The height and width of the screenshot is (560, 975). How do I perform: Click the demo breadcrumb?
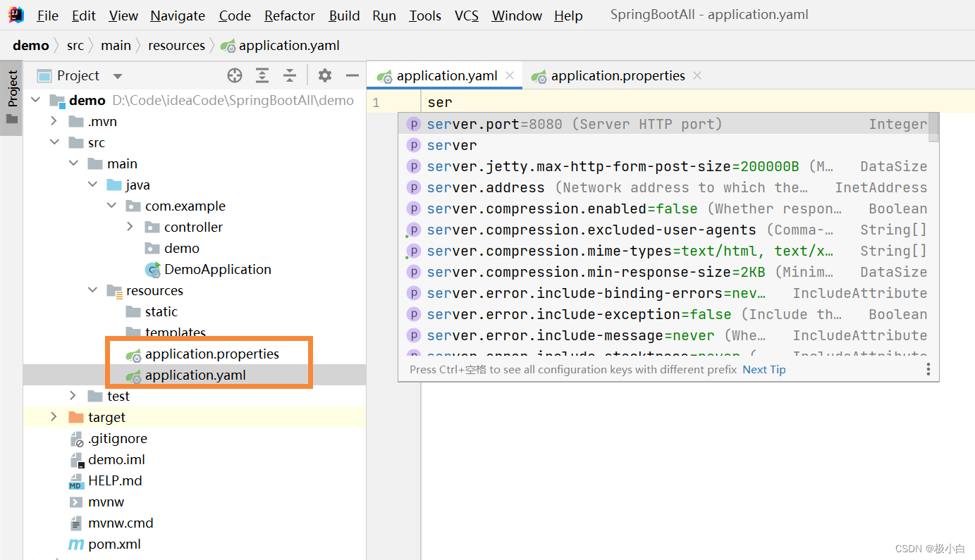click(x=31, y=46)
